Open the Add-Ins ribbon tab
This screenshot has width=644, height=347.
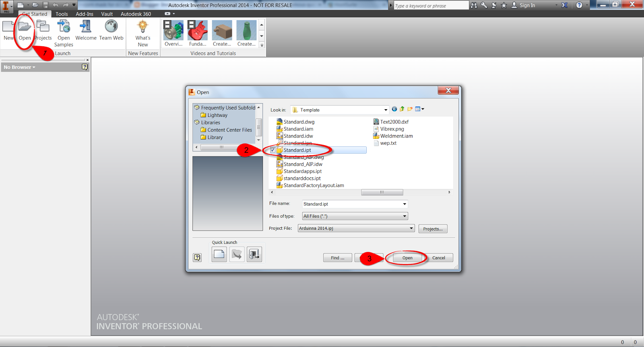(85, 14)
